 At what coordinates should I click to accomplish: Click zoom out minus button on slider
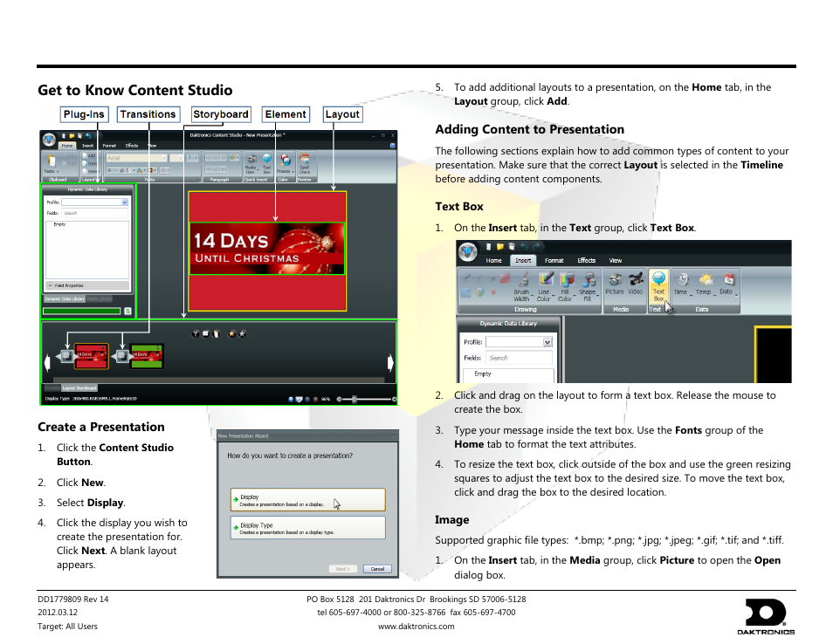pyautogui.click(x=339, y=399)
